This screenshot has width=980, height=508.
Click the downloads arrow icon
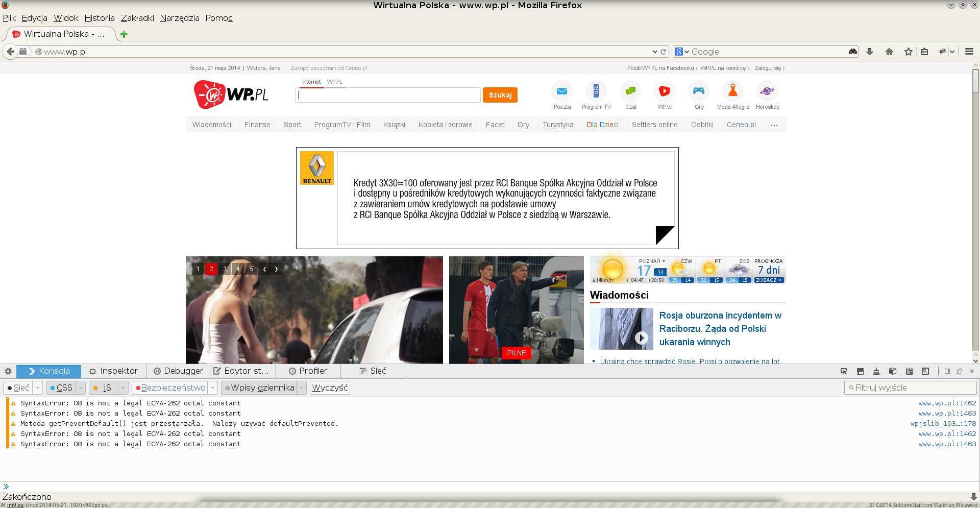[870, 52]
